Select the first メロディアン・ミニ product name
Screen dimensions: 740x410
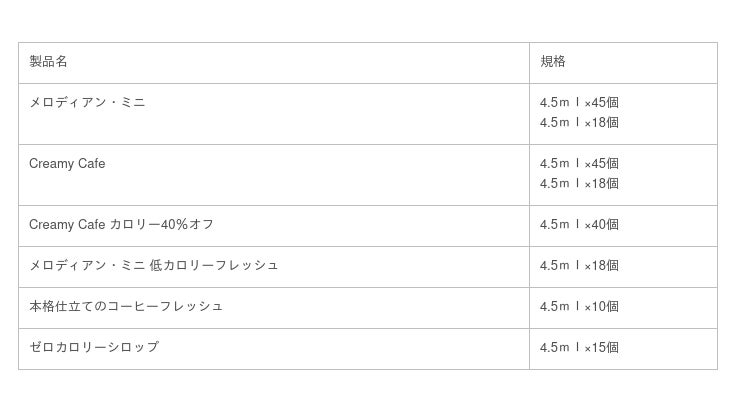tap(87, 103)
